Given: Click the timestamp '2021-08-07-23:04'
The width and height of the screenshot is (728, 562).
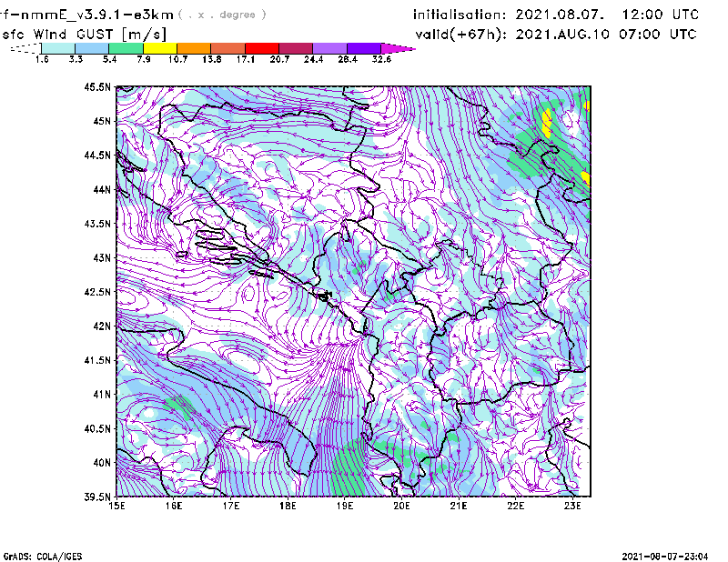Looking at the screenshot, I should (665, 557).
